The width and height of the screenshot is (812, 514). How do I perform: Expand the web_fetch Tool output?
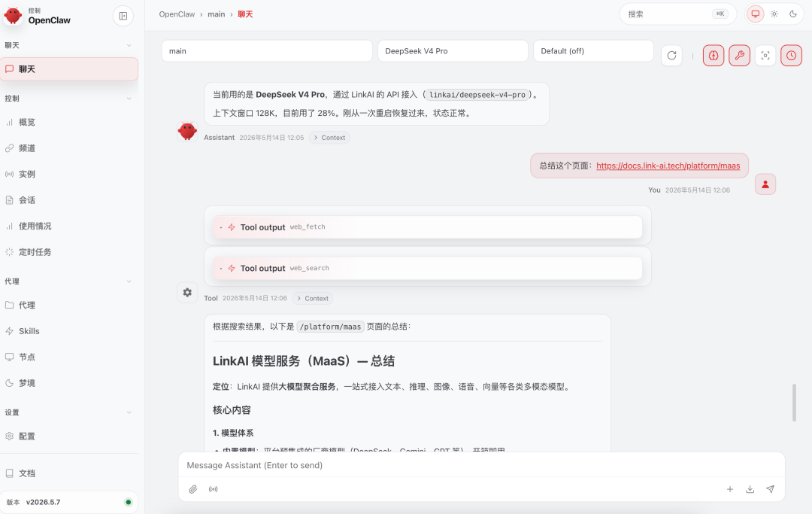pos(427,227)
